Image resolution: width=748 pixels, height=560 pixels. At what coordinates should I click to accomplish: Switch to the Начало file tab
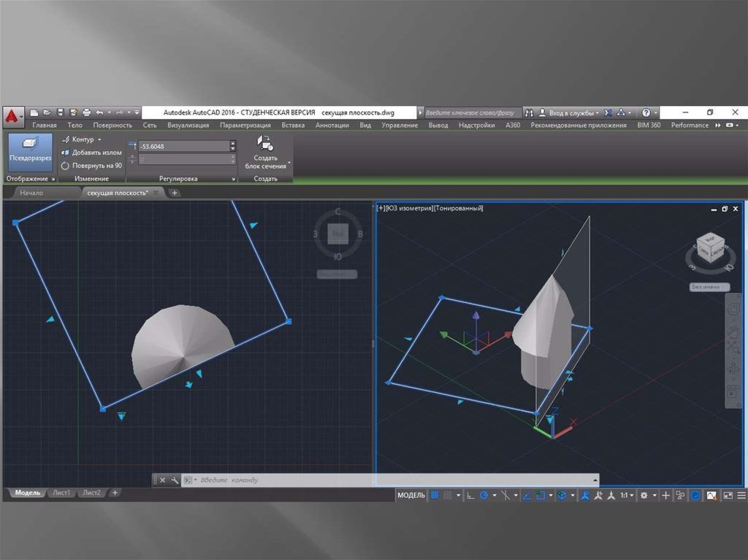click(31, 193)
